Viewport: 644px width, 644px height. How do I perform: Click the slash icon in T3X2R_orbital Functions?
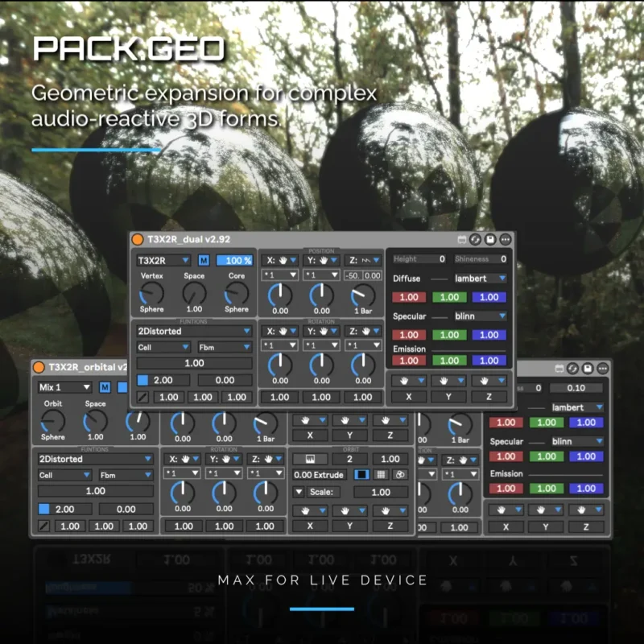tap(44, 526)
